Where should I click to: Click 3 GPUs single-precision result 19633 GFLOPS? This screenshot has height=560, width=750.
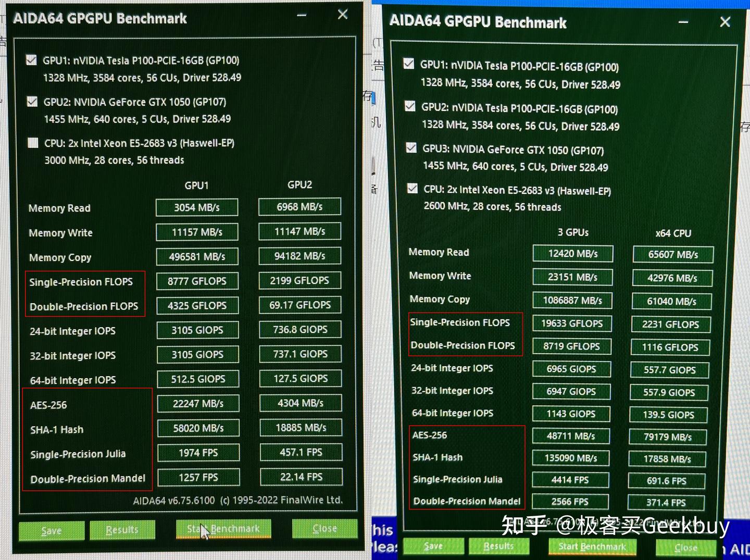572,323
